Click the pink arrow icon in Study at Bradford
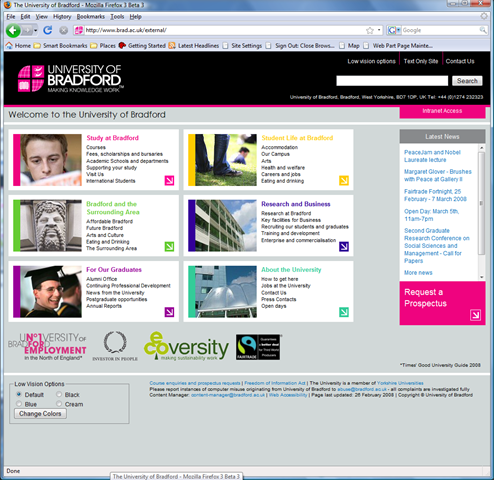The height and width of the screenshot is (480, 494). tap(169, 180)
